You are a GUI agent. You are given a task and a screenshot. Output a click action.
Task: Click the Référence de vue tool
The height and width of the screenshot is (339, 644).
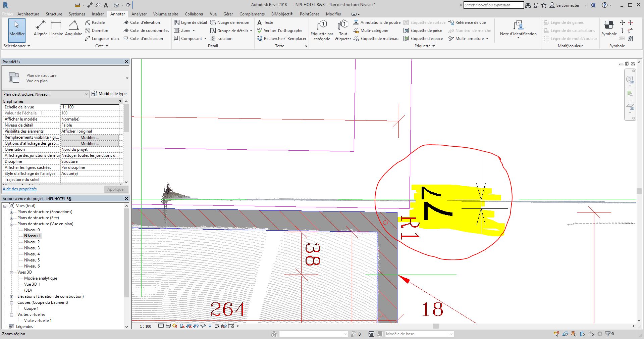click(x=467, y=22)
